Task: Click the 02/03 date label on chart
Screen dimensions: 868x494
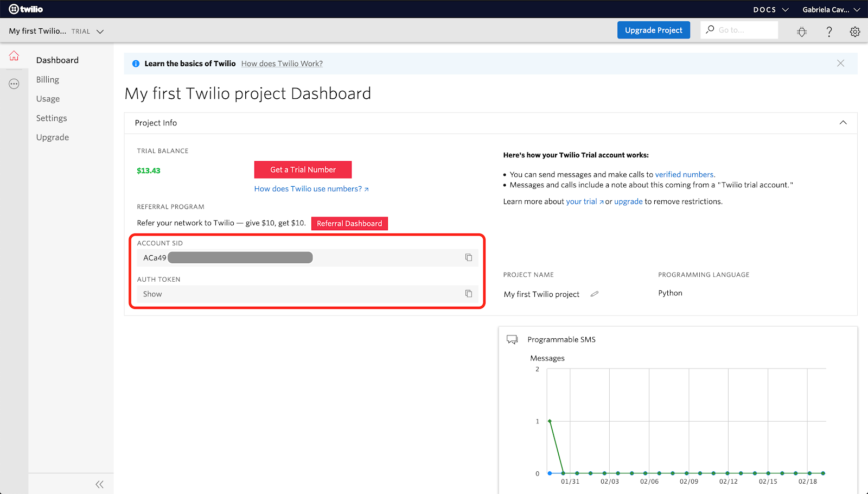Action: (610, 482)
